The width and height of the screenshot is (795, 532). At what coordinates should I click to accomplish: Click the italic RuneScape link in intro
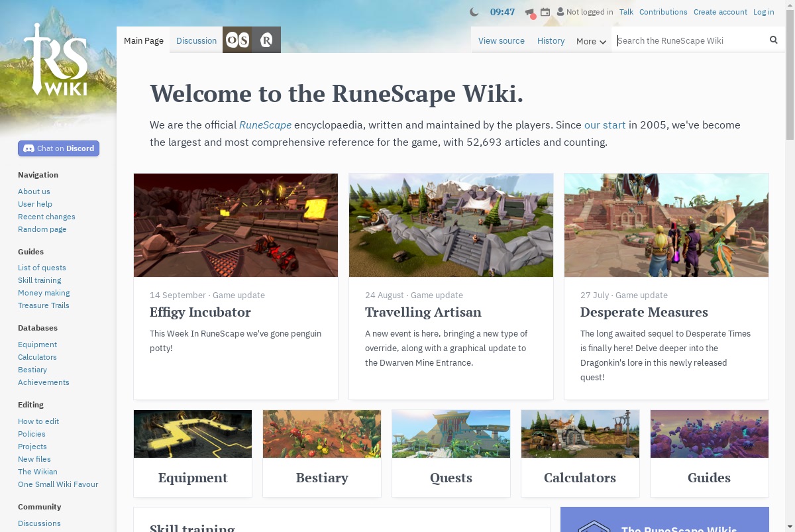click(x=265, y=125)
